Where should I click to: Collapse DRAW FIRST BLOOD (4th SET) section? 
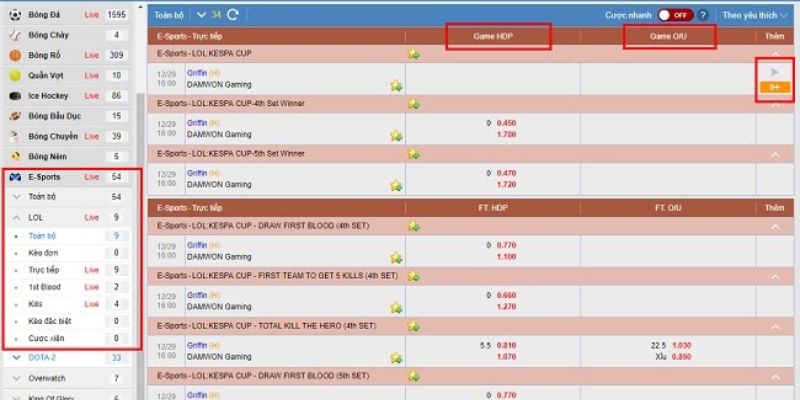tap(775, 227)
